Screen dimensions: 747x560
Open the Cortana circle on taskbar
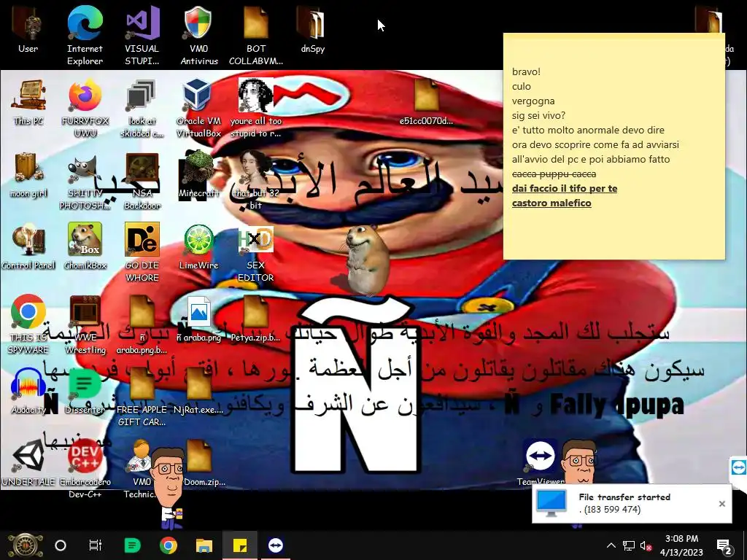[61, 545]
